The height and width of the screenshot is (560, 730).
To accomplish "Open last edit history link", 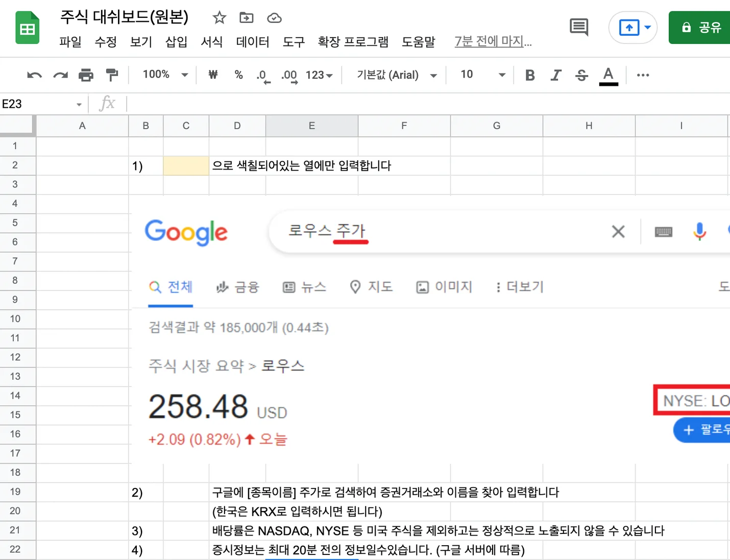I will 493,41.
